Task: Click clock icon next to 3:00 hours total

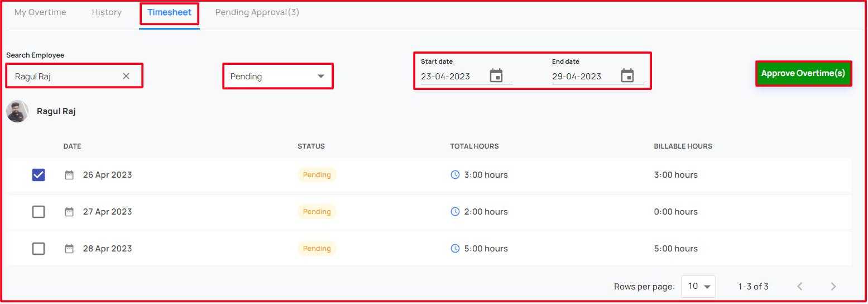Action: pyautogui.click(x=455, y=175)
